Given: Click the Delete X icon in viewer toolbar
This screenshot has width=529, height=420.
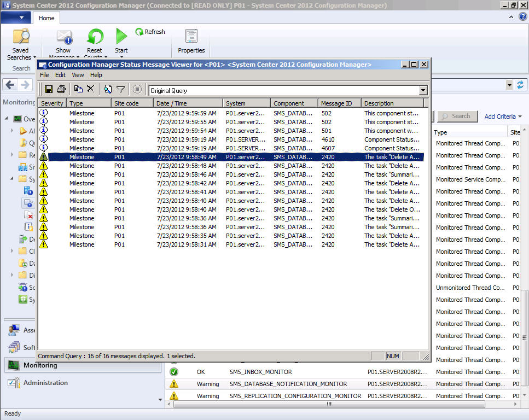Looking at the screenshot, I should (90, 89).
